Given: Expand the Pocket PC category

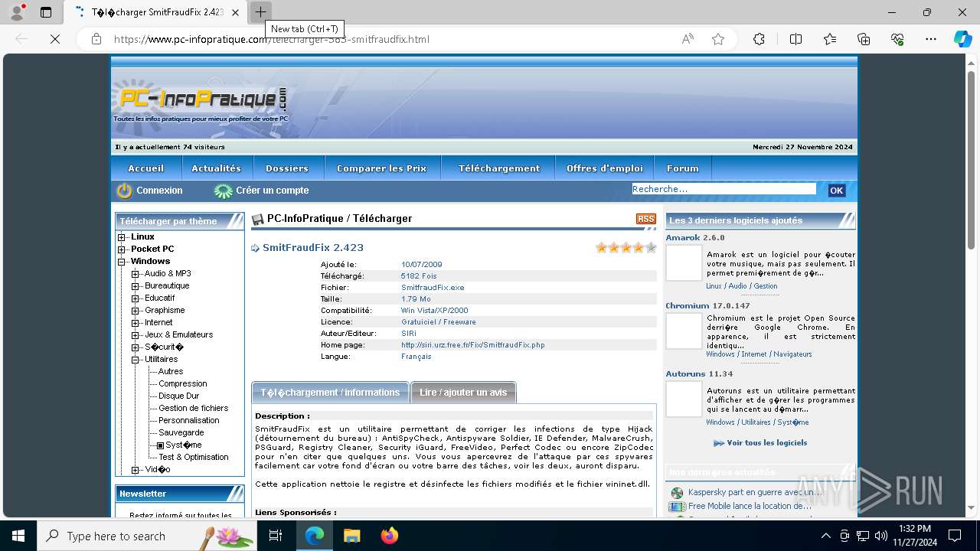Looking at the screenshot, I should (x=121, y=249).
